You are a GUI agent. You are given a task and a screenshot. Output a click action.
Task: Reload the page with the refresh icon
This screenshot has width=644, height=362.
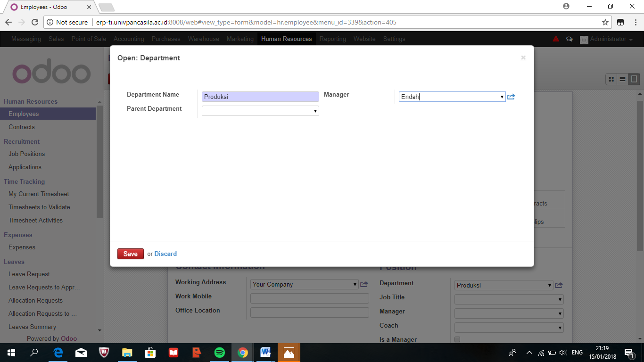[34, 22]
